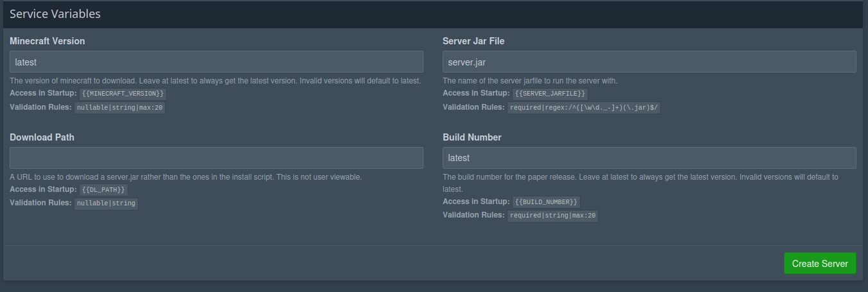
Task: Focus the Server Jar File text box
Action: pyautogui.click(x=649, y=62)
